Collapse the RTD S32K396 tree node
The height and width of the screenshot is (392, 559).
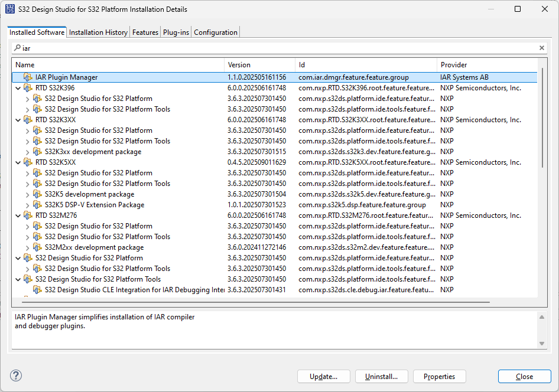(18, 89)
